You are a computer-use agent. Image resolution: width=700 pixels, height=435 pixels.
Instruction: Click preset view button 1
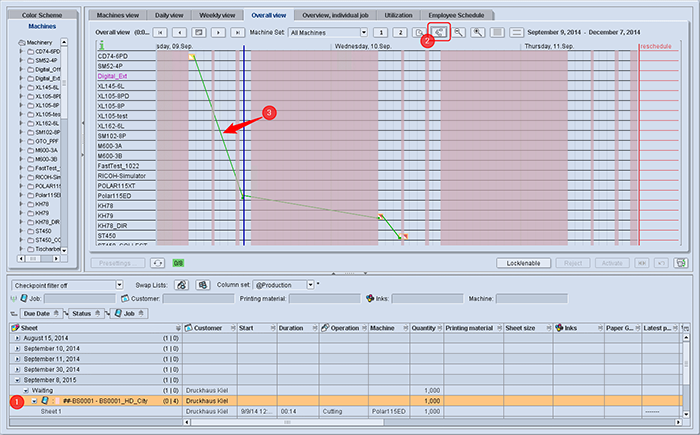(x=381, y=32)
